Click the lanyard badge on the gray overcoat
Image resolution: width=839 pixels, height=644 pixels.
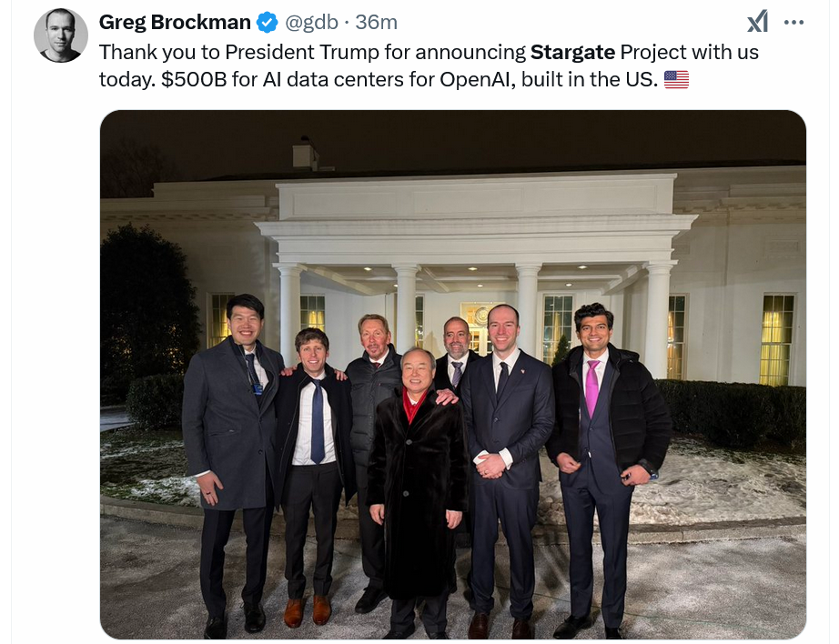(x=258, y=388)
